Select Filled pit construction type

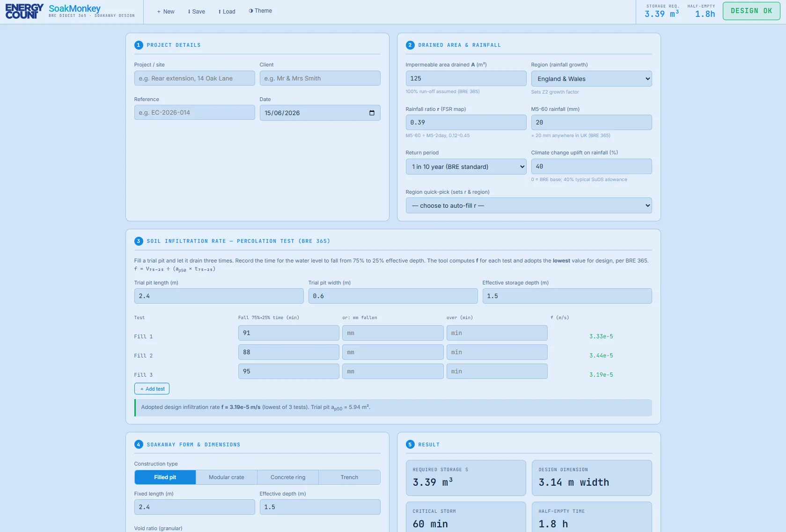165,477
